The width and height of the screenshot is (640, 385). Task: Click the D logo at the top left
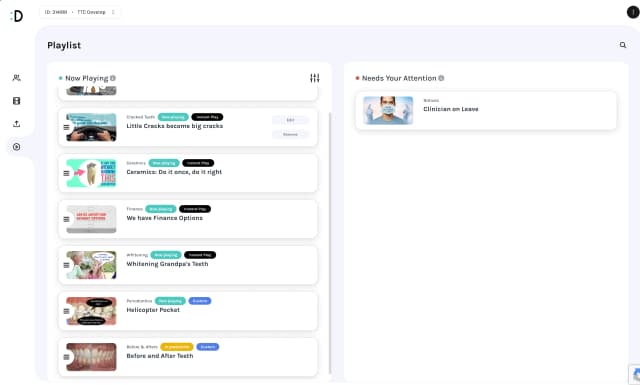pyautogui.click(x=17, y=16)
